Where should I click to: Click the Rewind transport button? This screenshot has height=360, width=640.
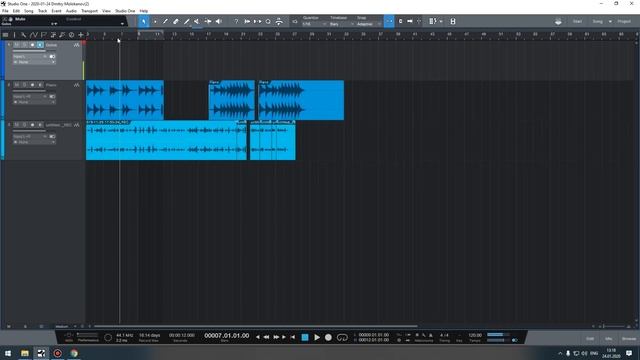(x=267, y=337)
